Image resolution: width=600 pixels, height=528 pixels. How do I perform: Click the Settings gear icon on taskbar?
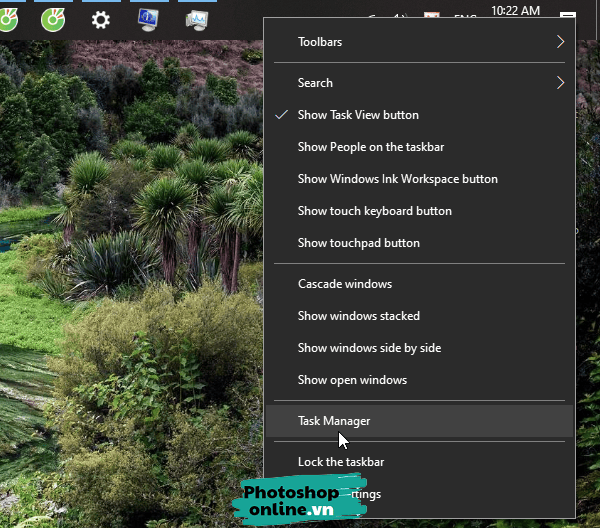[x=100, y=19]
